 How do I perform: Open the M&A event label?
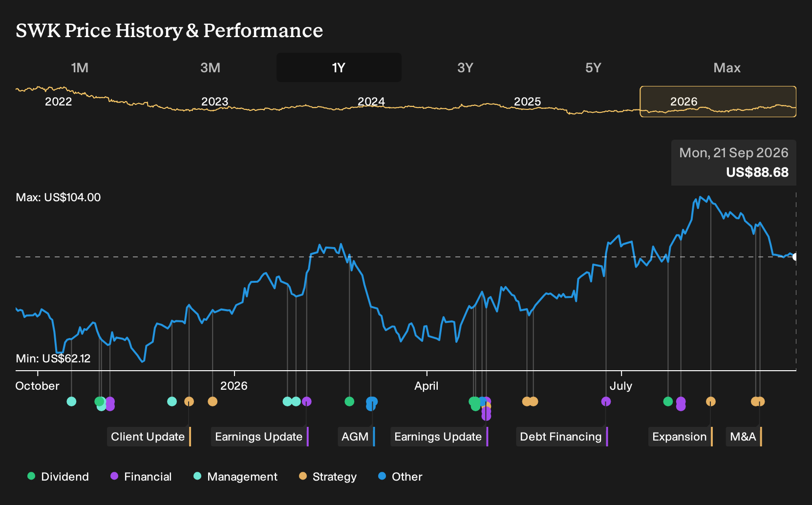point(744,437)
